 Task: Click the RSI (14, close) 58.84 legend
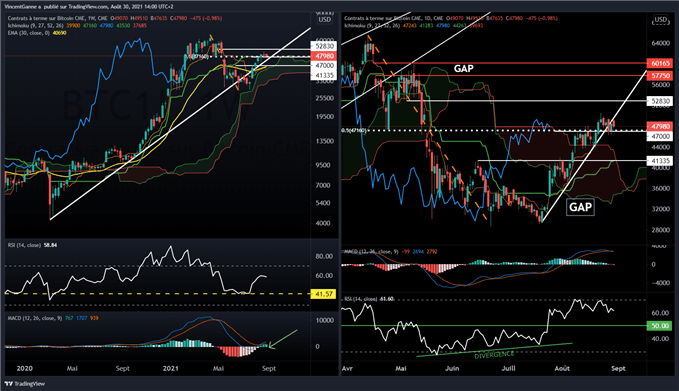point(32,245)
